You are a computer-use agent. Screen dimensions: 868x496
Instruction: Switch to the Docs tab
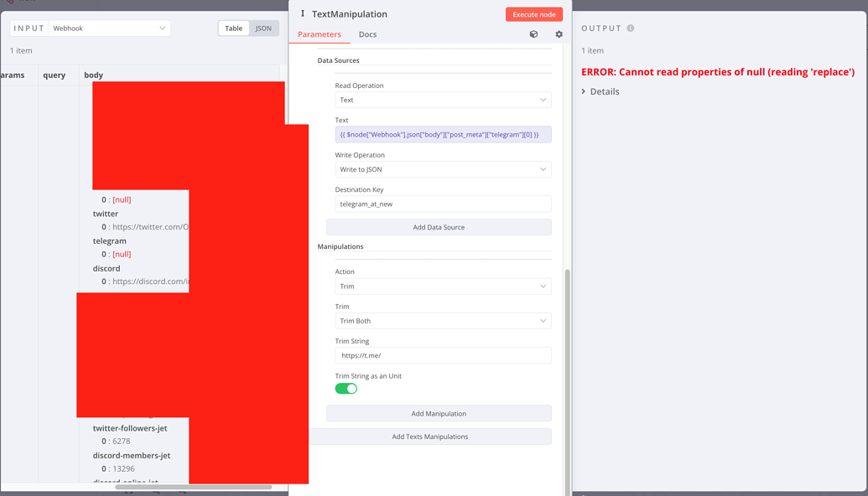pyautogui.click(x=367, y=34)
